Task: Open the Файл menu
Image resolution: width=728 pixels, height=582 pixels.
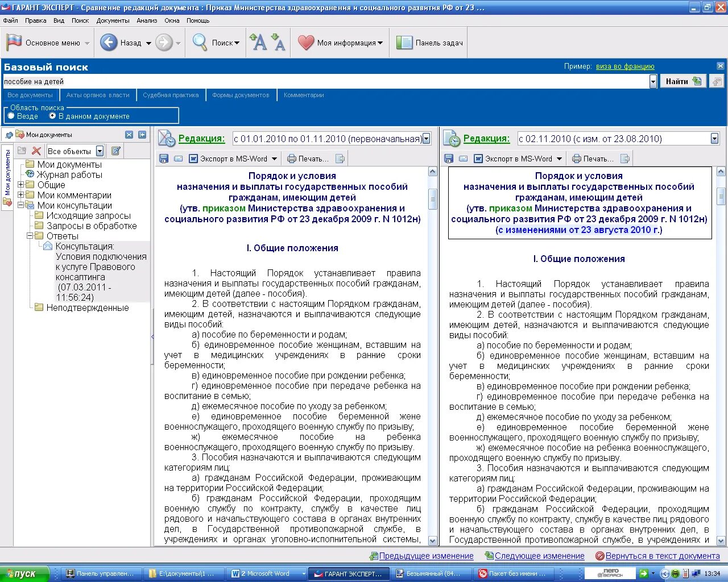Action: coord(10,20)
